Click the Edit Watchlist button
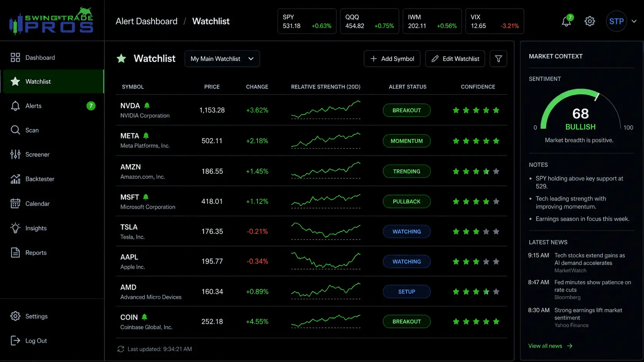This screenshot has height=362, width=644. click(x=455, y=59)
